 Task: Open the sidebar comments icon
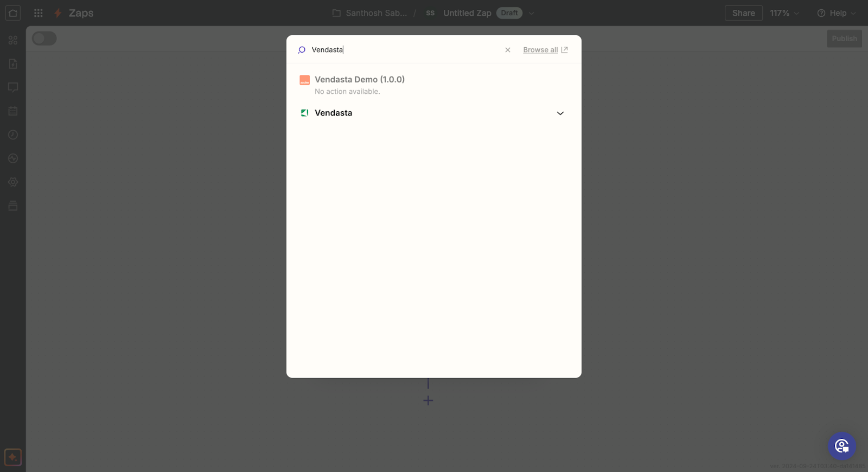click(13, 87)
